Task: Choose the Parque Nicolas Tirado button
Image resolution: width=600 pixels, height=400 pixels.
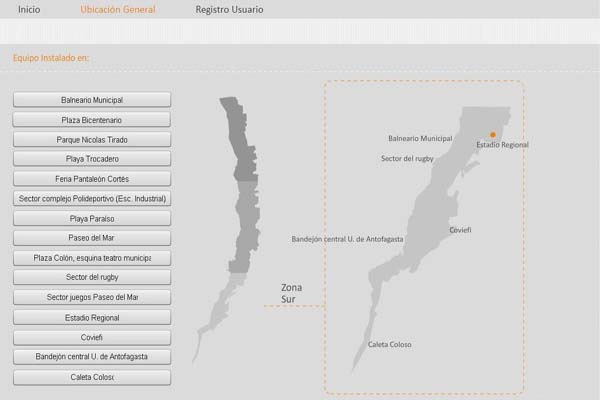Action: pos(92,140)
